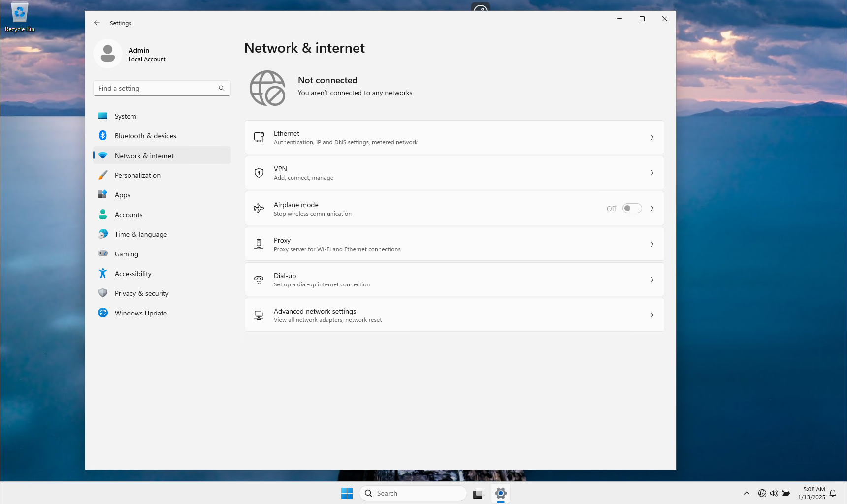Expand Advanced network settings chevron
Screen dimensions: 847x504
pyautogui.click(x=652, y=315)
